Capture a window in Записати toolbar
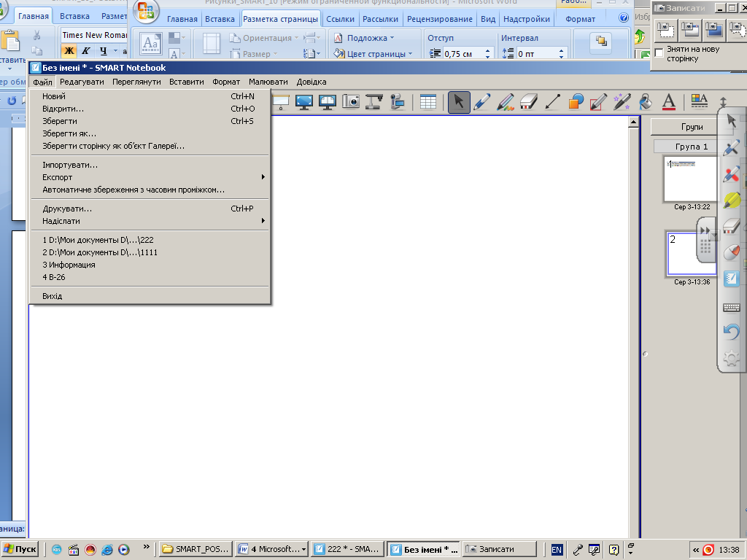This screenshot has height=560, width=747. (690, 29)
